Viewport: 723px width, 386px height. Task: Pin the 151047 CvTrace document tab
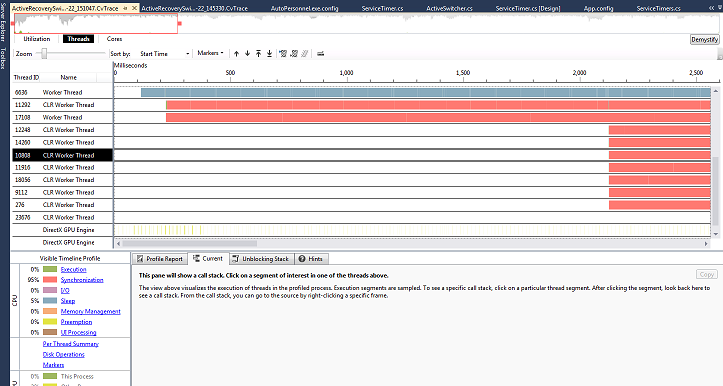coord(126,8)
